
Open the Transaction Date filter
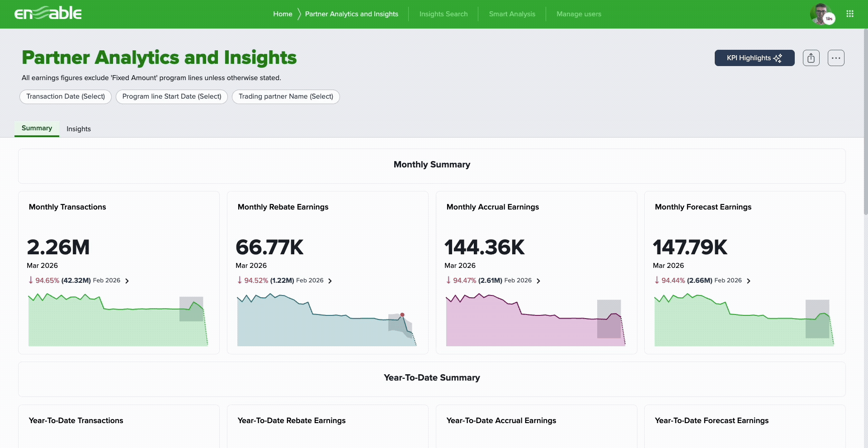(x=66, y=96)
